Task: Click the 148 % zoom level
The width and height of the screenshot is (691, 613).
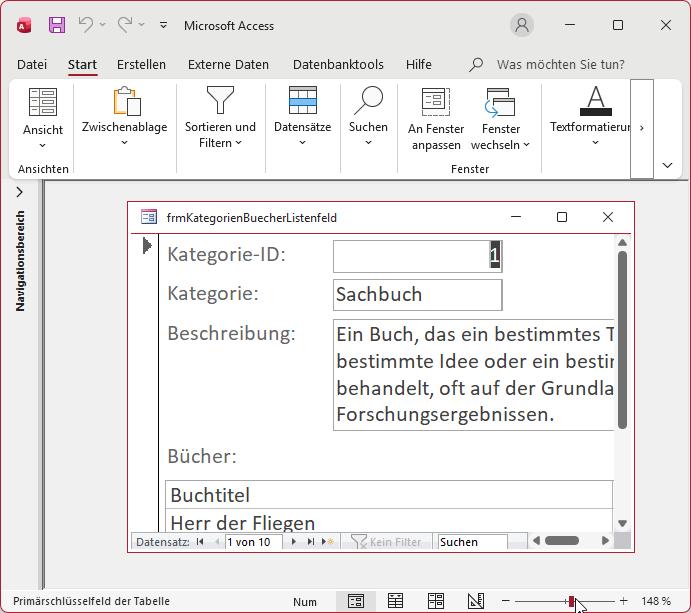Action: pyautogui.click(x=656, y=601)
